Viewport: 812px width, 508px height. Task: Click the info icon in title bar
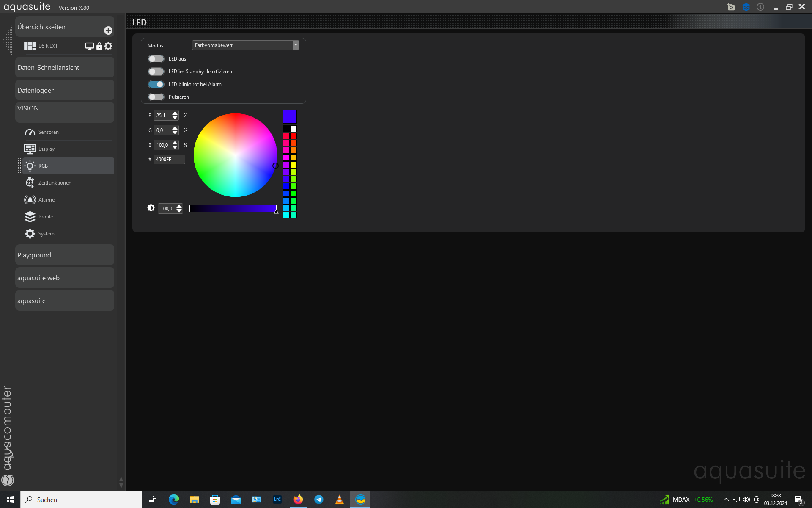[760, 7]
